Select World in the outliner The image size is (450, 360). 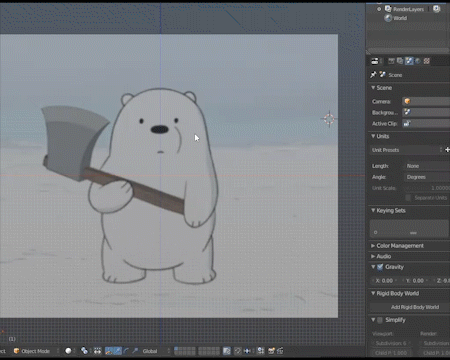[400, 18]
